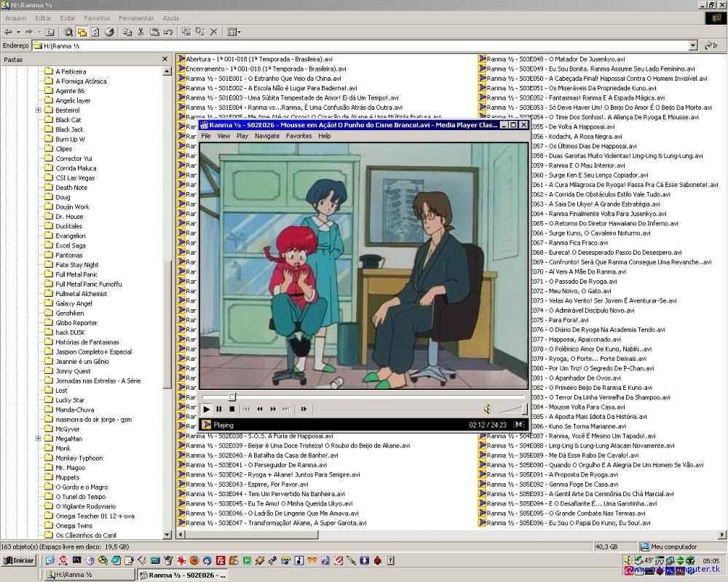The width and height of the screenshot is (728, 582).
Task: Click the Copy icon in Explorer toolbar
Action: [127, 32]
